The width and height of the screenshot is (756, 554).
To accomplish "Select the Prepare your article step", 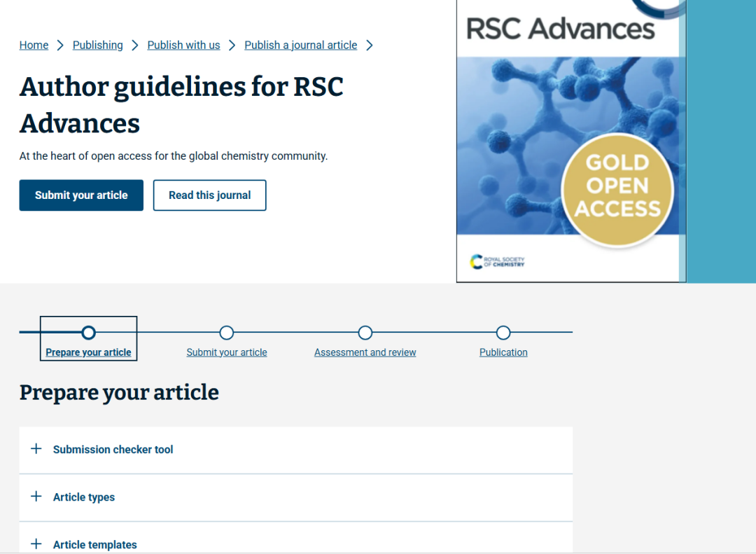I will 88,352.
